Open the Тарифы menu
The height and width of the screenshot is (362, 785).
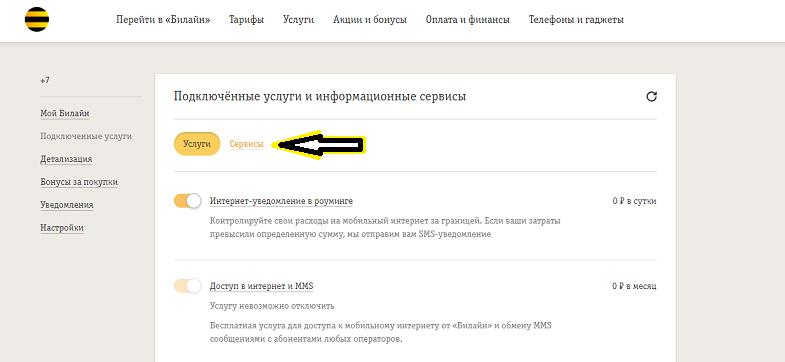pos(246,20)
